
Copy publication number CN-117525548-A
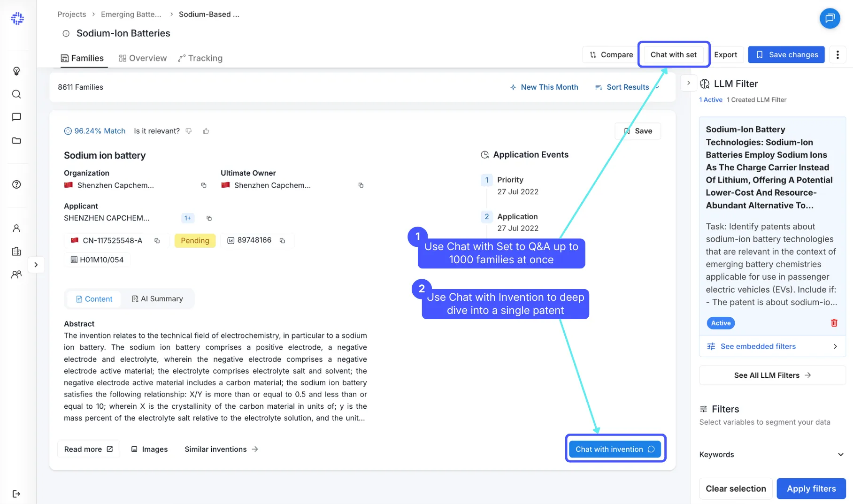pyautogui.click(x=157, y=241)
